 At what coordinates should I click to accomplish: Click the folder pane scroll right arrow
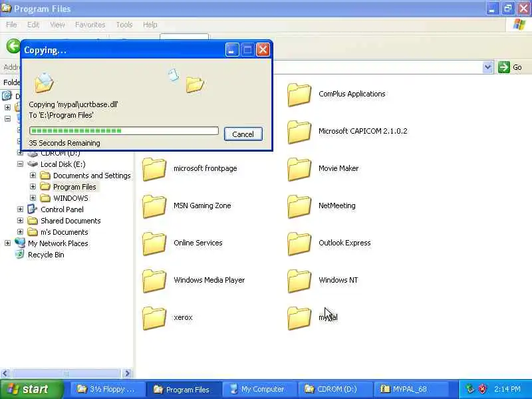point(127,374)
